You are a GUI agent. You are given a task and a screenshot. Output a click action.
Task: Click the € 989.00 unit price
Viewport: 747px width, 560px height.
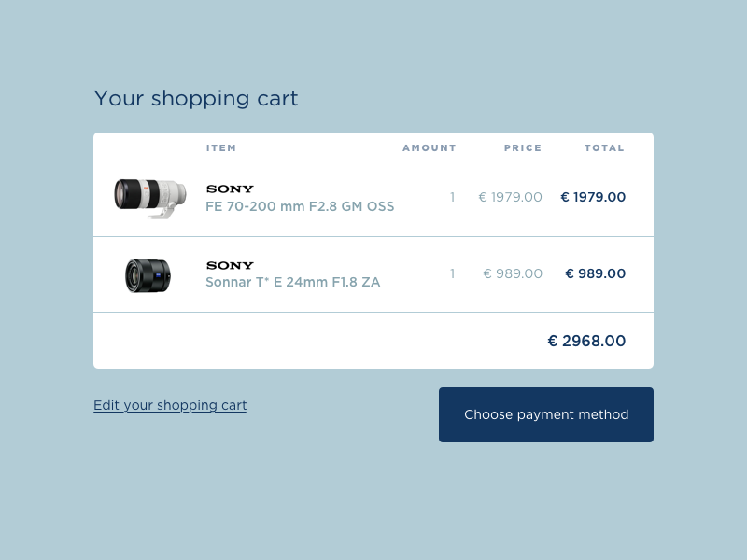point(513,273)
